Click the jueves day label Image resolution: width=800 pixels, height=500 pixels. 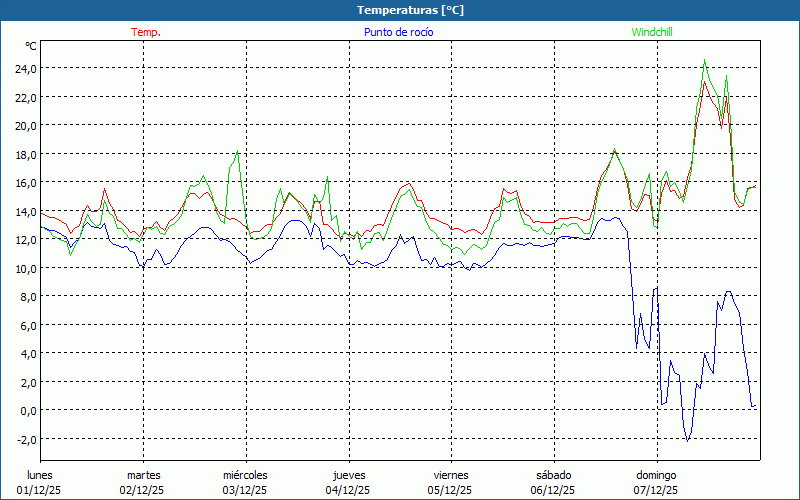point(348,475)
